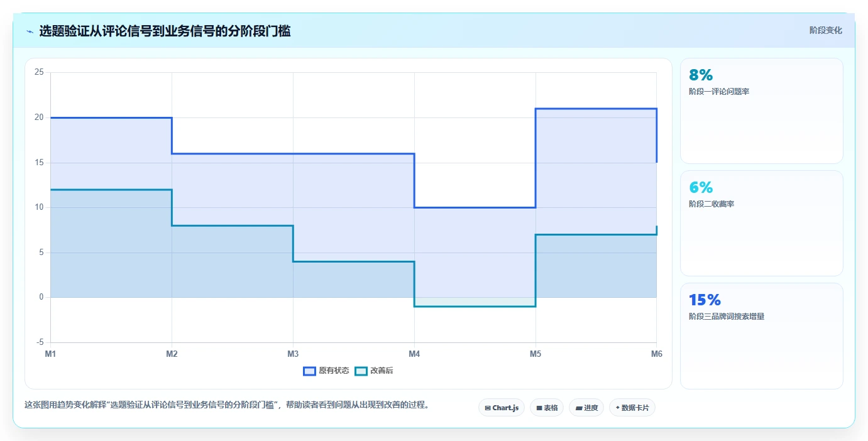The height and width of the screenshot is (441, 868).
Task: Click the y-axis value 10
Action: point(39,207)
